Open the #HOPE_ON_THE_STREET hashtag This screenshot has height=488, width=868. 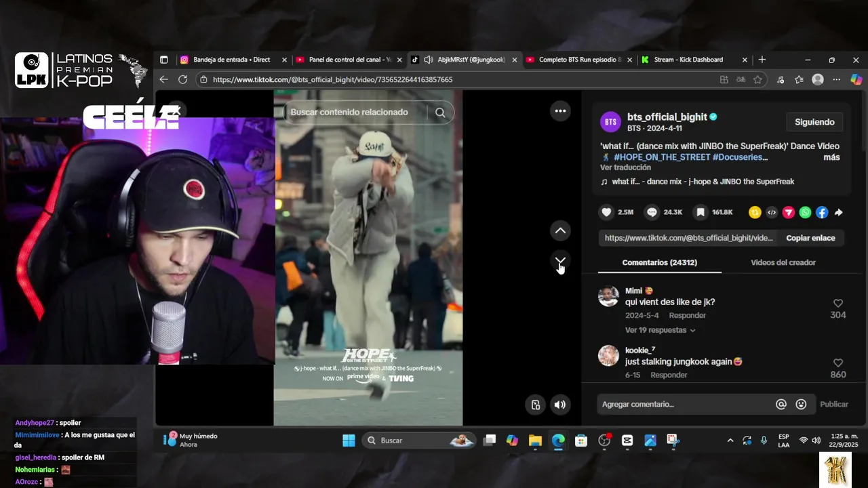click(x=662, y=157)
